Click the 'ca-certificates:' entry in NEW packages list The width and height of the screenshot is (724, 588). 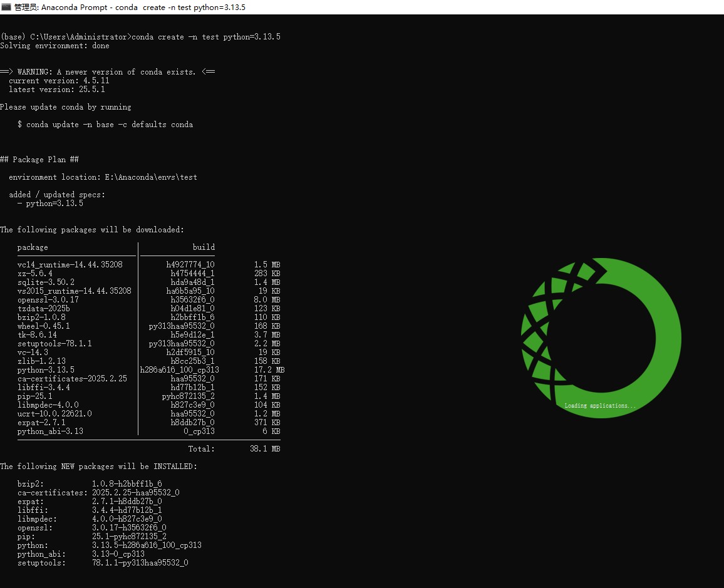[53, 493]
